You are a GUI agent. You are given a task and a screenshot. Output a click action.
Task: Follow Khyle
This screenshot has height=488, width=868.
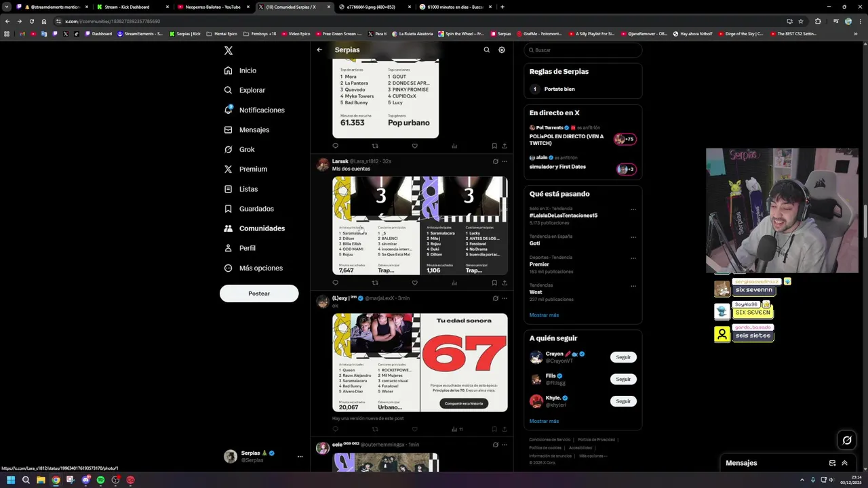pyautogui.click(x=623, y=401)
